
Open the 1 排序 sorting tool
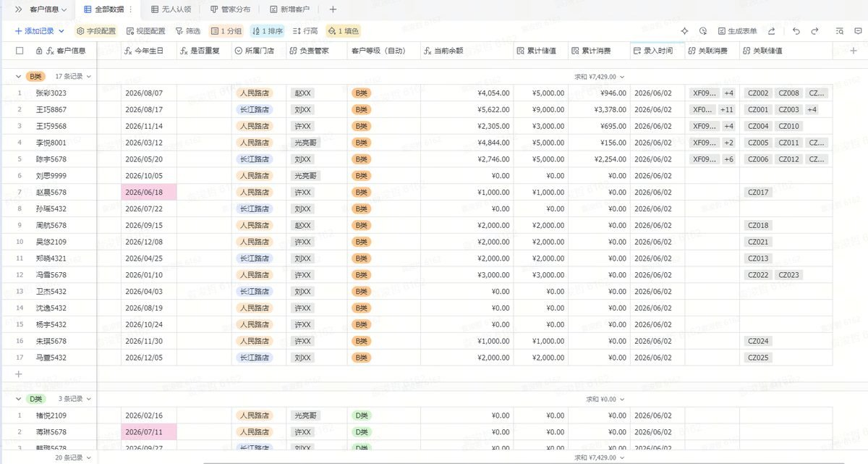pyautogui.click(x=268, y=31)
